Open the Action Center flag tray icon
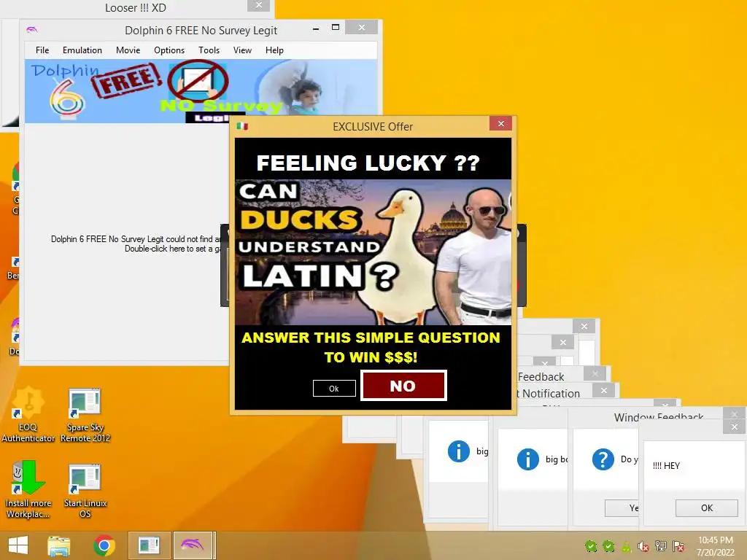 [x=678, y=546]
